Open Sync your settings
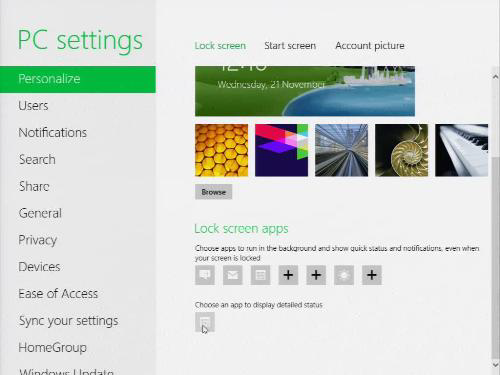 (68, 321)
